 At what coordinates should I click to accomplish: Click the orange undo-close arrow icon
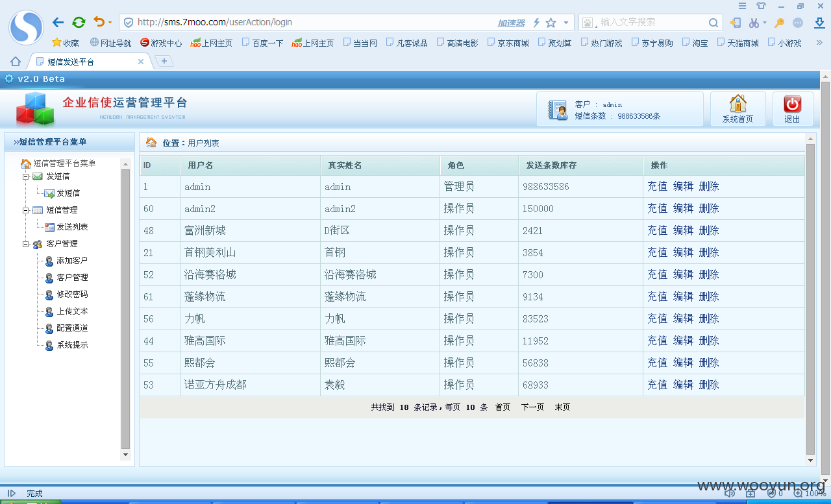point(99,22)
